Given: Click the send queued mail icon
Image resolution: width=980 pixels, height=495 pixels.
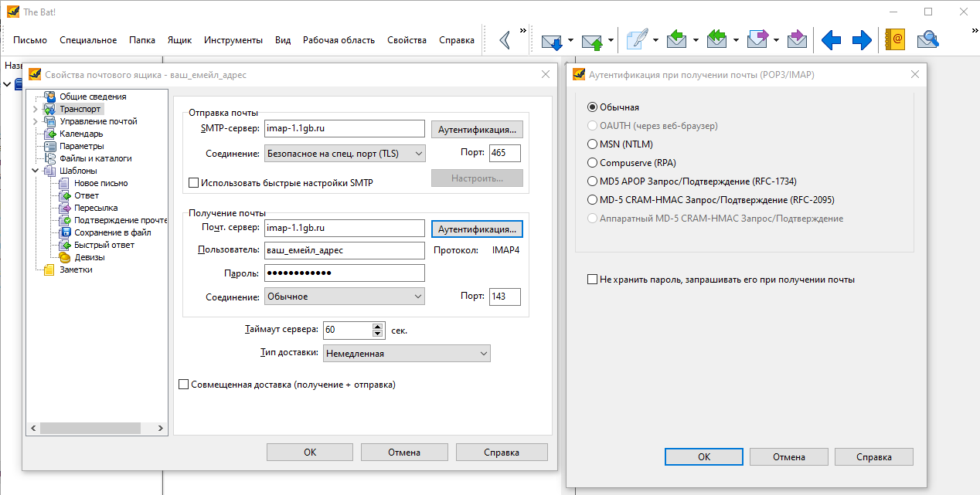Looking at the screenshot, I should tap(592, 40).
